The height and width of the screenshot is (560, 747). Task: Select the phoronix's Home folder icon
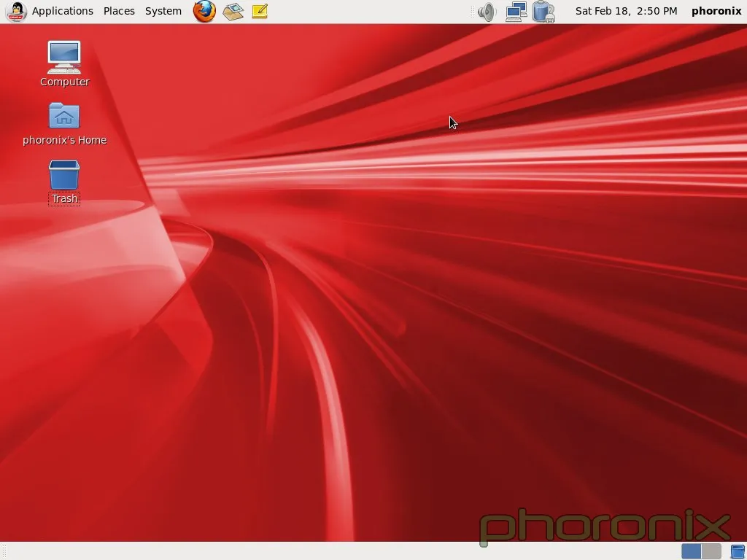(64, 116)
